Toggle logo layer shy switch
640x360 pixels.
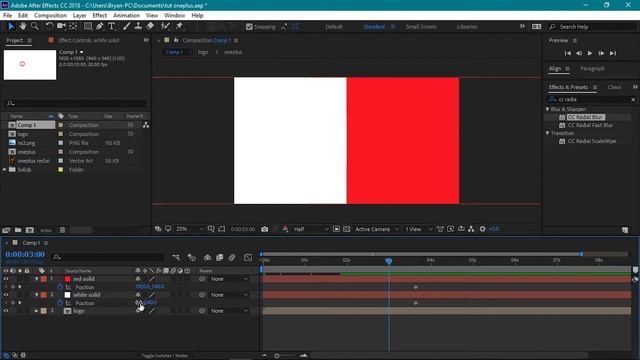[x=138, y=311]
